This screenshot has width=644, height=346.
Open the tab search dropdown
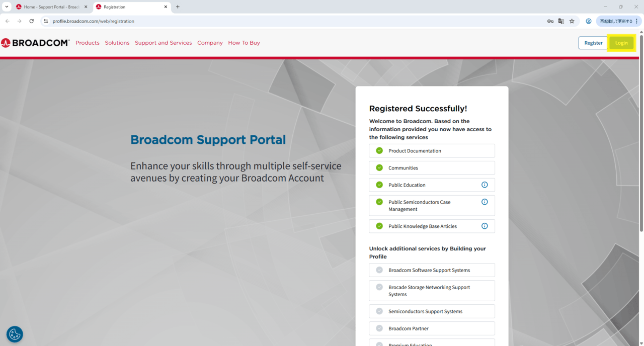(x=7, y=7)
